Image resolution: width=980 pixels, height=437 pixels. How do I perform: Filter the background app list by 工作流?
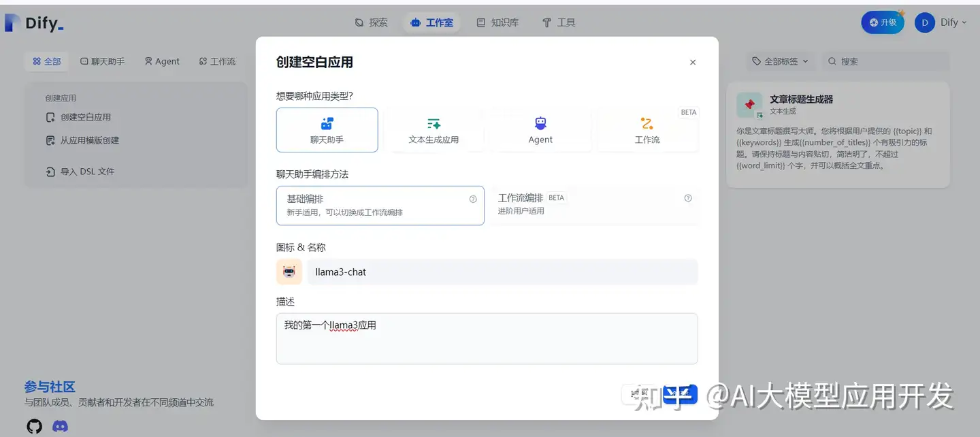click(x=217, y=61)
